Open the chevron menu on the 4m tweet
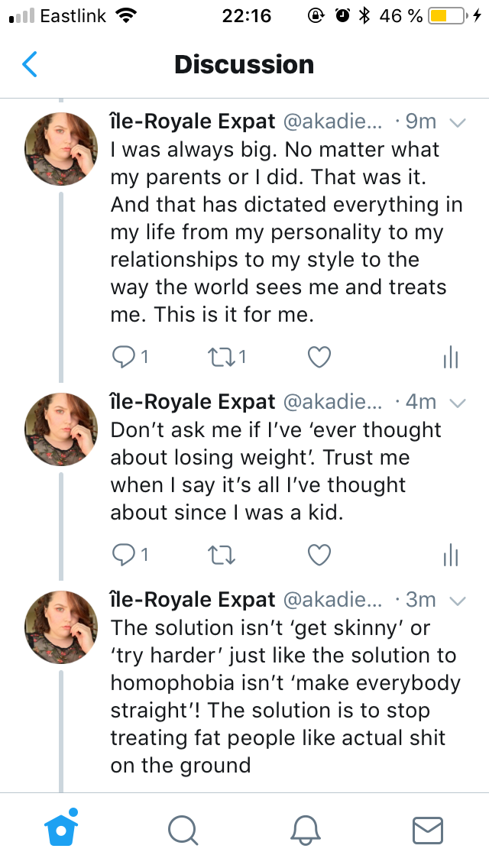The height and width of the screenshot is (868, 489). pos(458,403)
